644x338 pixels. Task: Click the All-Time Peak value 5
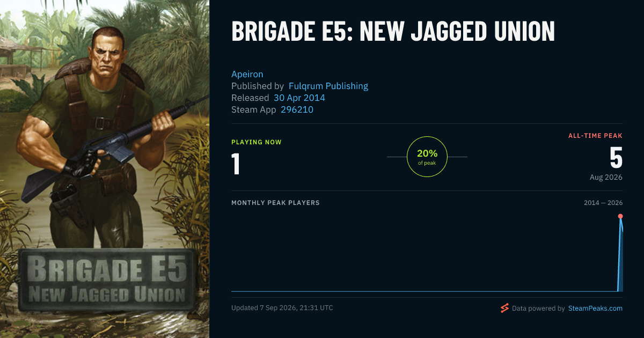(x=616, y=158)
